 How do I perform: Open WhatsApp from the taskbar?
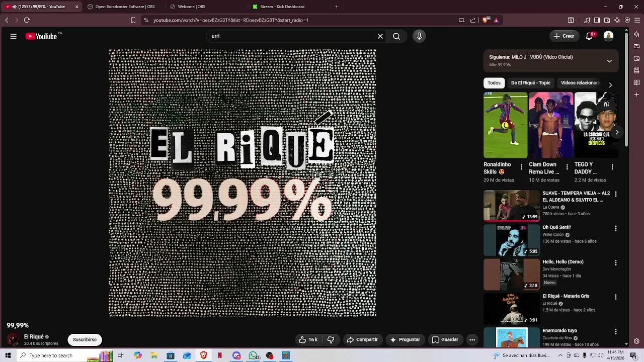(253, 355)
